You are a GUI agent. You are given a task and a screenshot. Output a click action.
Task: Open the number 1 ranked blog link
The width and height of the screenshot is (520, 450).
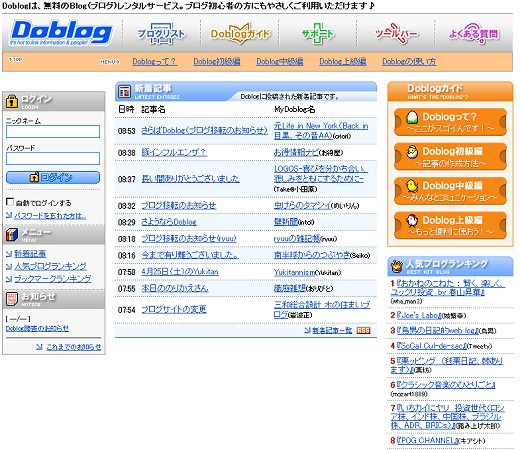(448, 288)
